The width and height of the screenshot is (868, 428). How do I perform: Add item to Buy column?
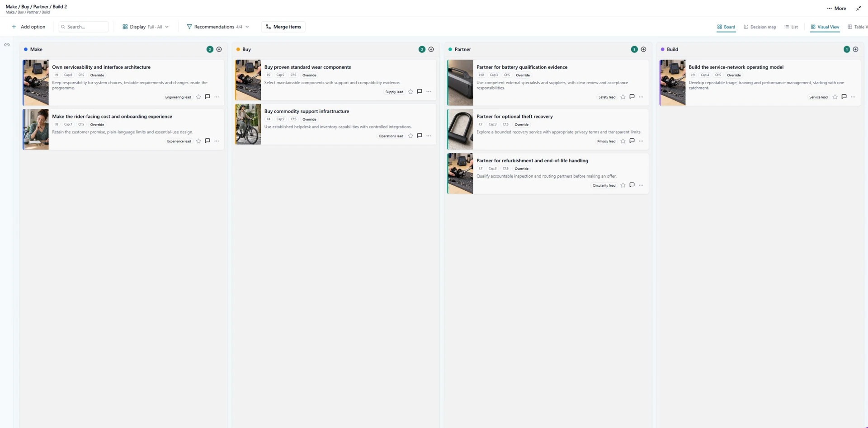tap(431, 49)
